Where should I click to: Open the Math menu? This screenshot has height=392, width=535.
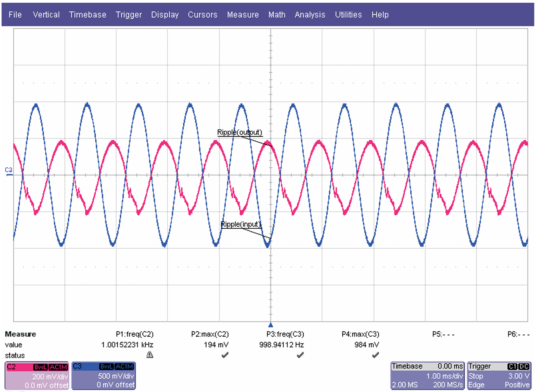pos(277,15)
